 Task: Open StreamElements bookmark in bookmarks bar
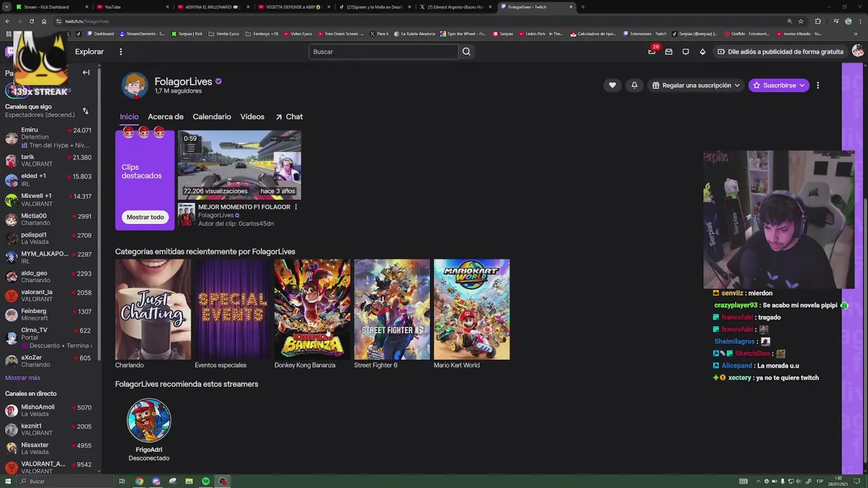tap(142, 33)
